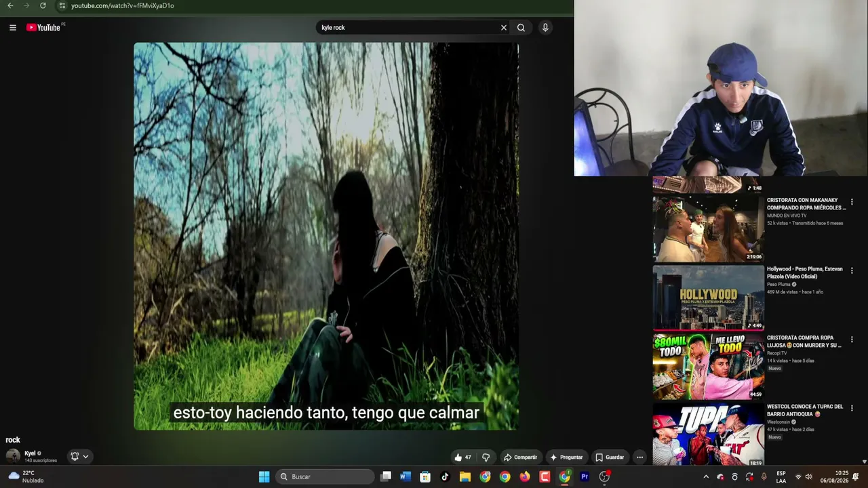Like the video with thumbs up
Screen dimensions: 868x488
(463, 457)
